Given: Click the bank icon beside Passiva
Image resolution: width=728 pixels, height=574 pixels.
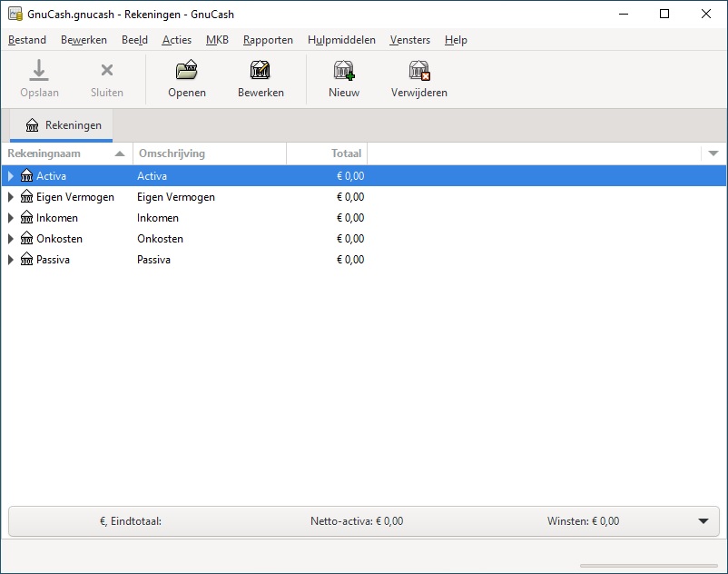Looking at the screenshot, I should [x=26, y=260].
